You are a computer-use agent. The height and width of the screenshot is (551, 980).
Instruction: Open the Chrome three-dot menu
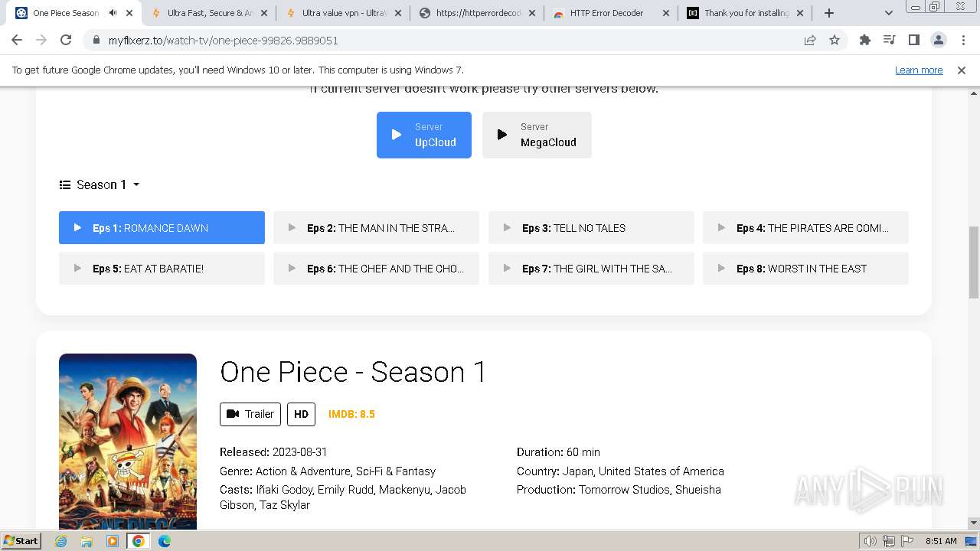(x=963, y=41)
